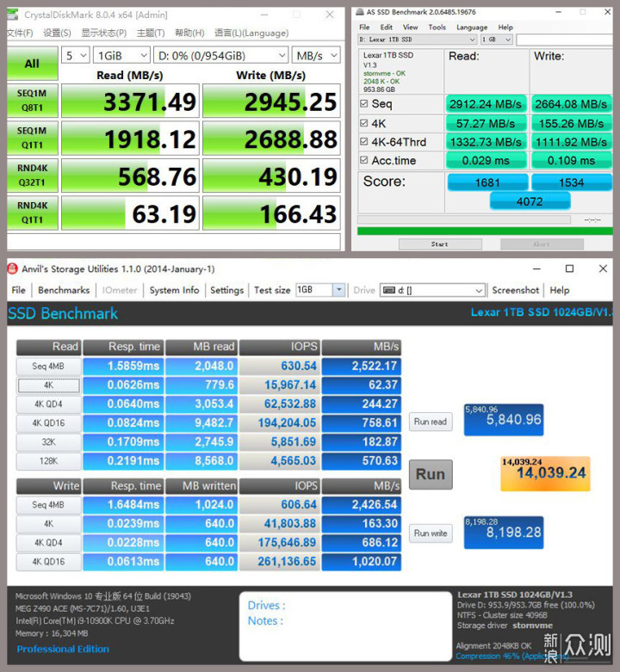The width and height of the screenshot is (620, 672).
Task: Open the 1 GB size dropdown in AS SSD
Action: point(497,40)
